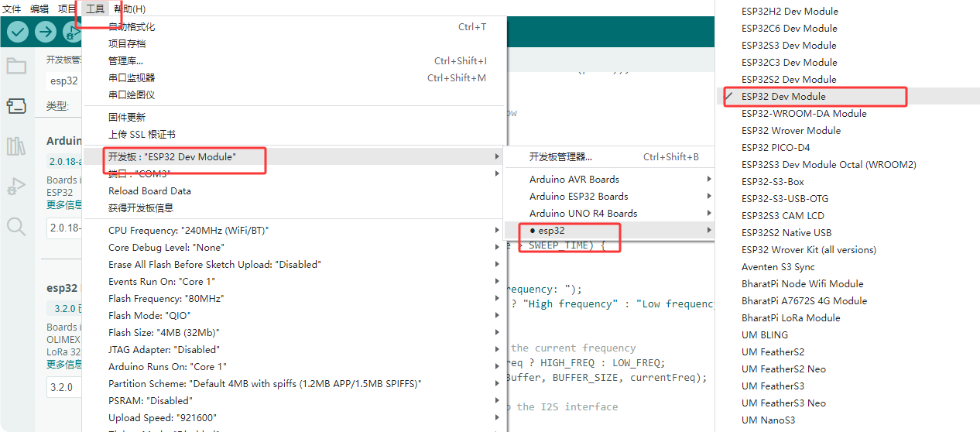Image resolution: width=980 pixels, height=432 pixels.
Task: Open the 文件 menu
Action: pos(12,9)
